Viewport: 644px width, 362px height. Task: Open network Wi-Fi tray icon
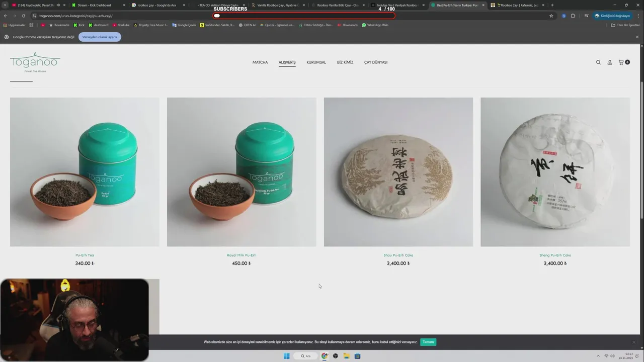coord(606,356)
